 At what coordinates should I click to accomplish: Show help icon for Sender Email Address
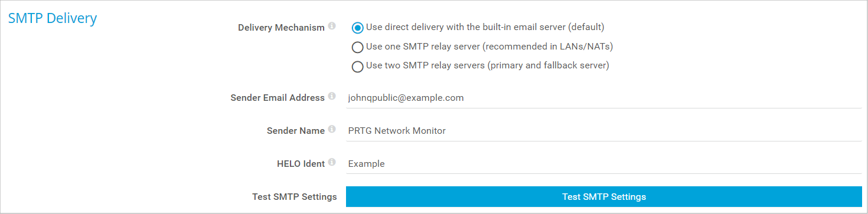(x=332, y=96)
